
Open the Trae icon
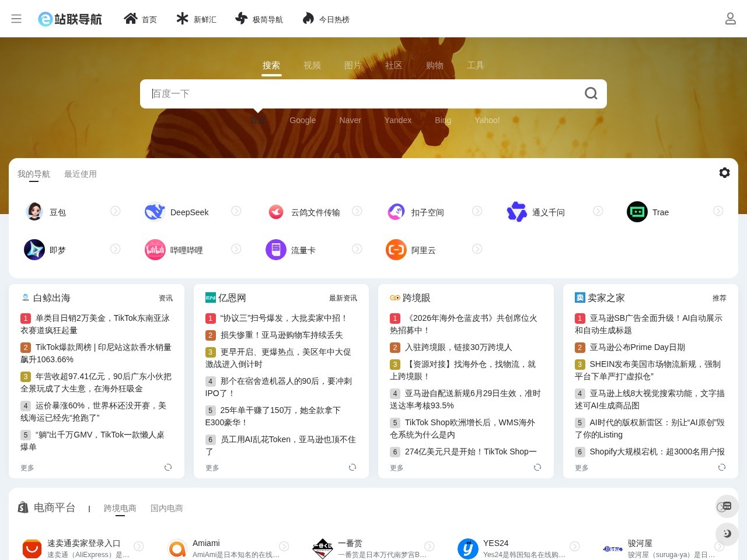[x=637, y=212]
